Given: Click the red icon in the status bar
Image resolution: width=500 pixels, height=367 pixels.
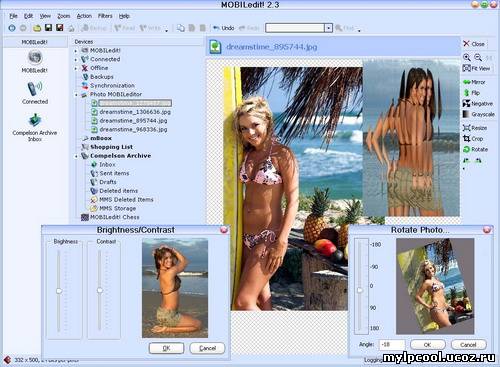Looking at the screenshot, I should (7, 360).
